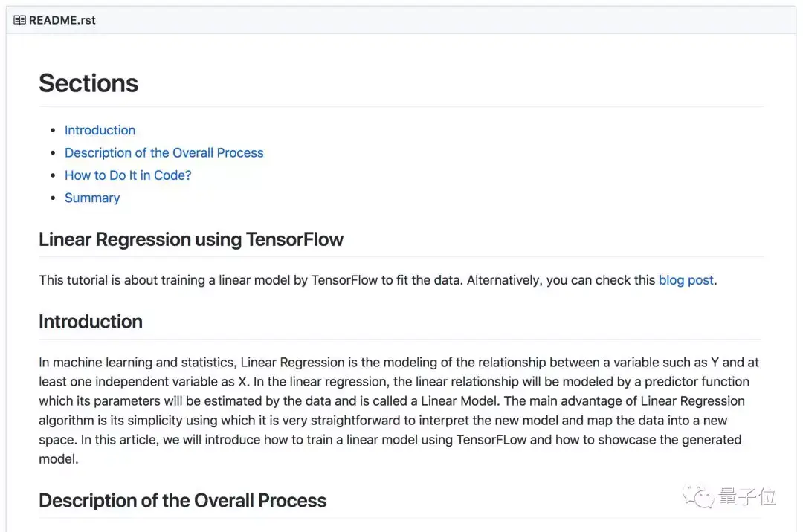Select the Introduction paragraph body text

[x=394, y=410]
